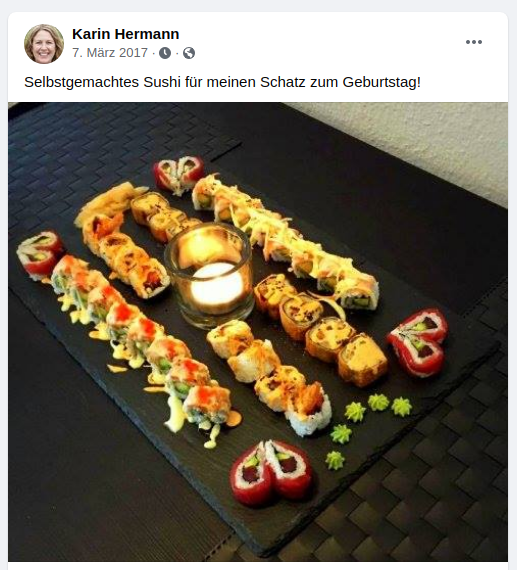
Task: Open Karin Hermann's profile name link
Action: (x=125, y=34)
